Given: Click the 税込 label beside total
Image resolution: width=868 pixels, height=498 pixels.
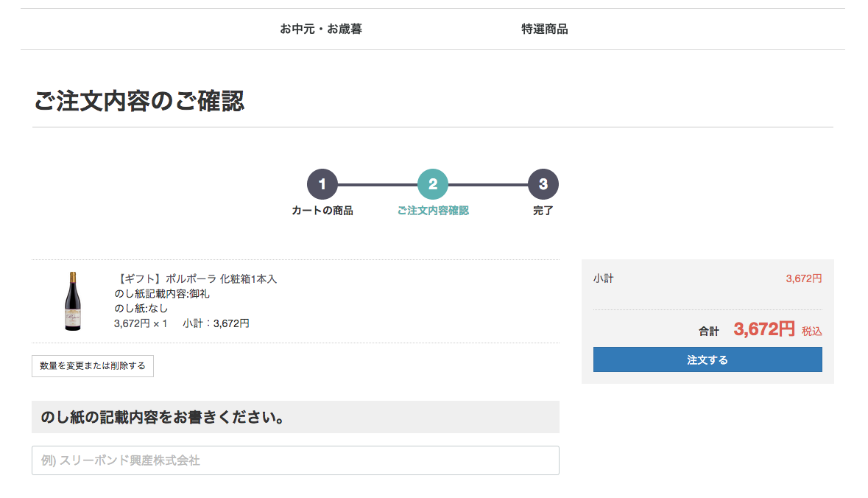Looking at the screenshot, I should tap(812, 332).
